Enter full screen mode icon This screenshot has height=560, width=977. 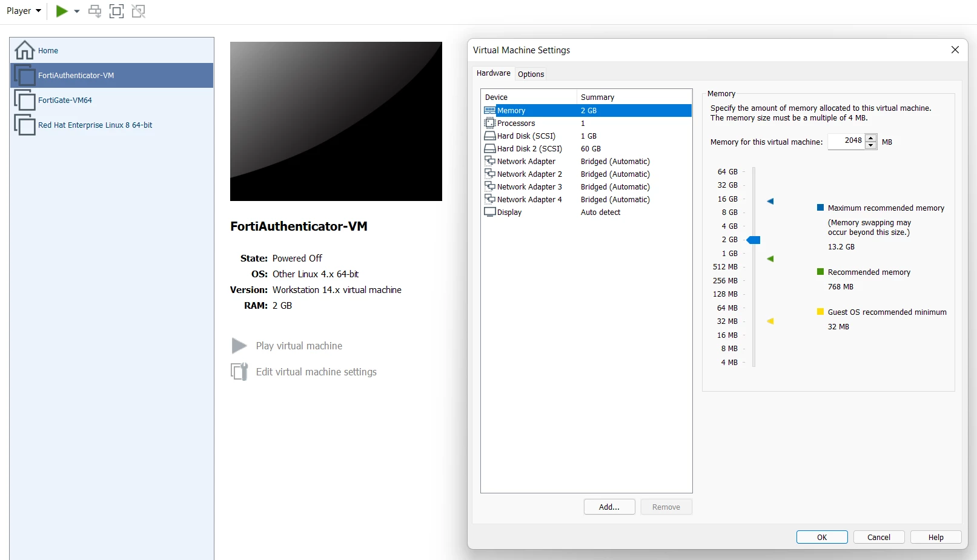click(x=116, y=11)
